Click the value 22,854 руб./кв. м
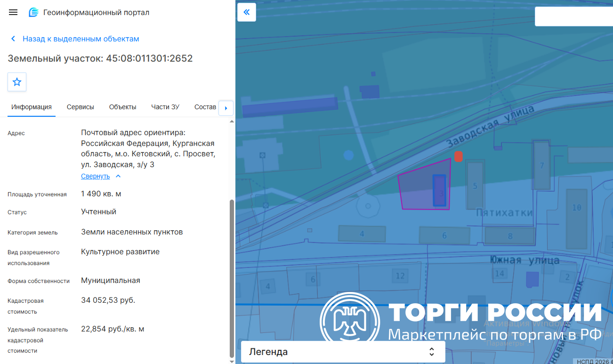The image size is (613, 364). 113,329
